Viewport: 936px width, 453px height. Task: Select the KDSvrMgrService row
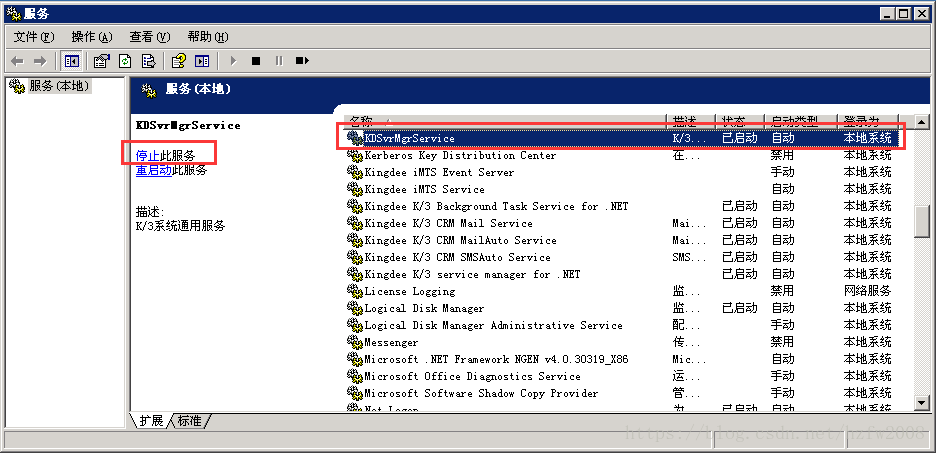622,138
